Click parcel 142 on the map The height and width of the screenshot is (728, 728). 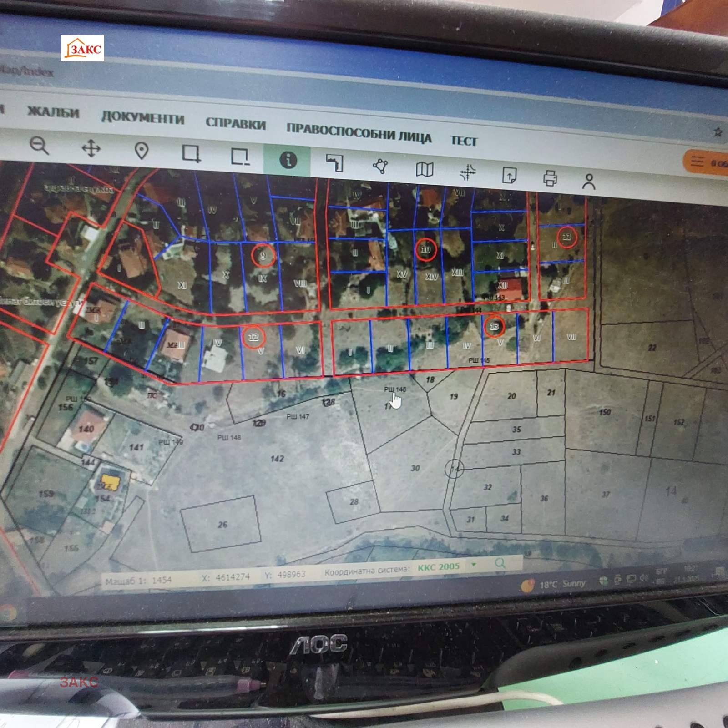pos(277,459)
